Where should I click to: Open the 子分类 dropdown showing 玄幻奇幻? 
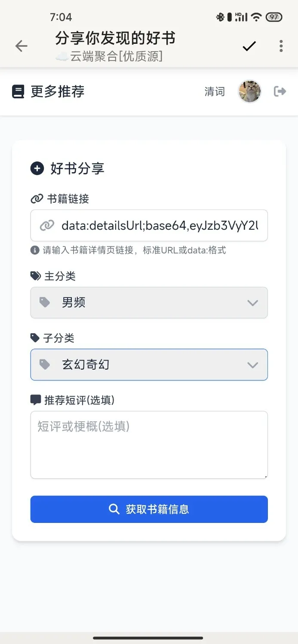click(149, 365)
